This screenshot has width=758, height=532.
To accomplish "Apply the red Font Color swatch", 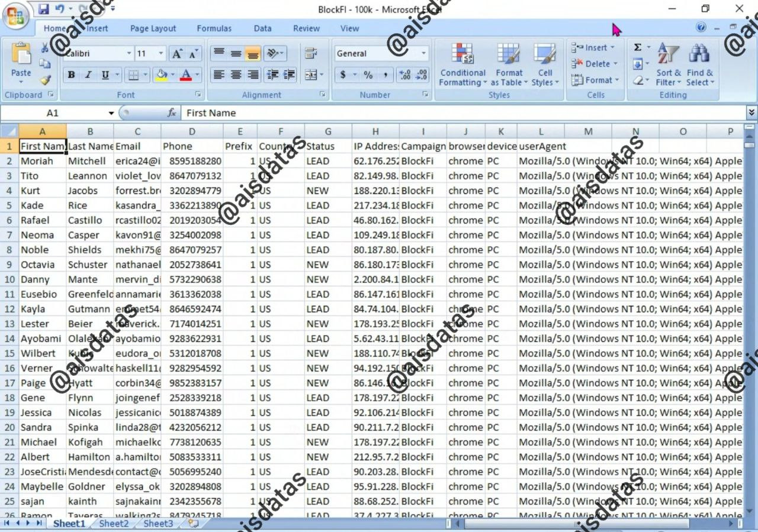I will 186,75.
